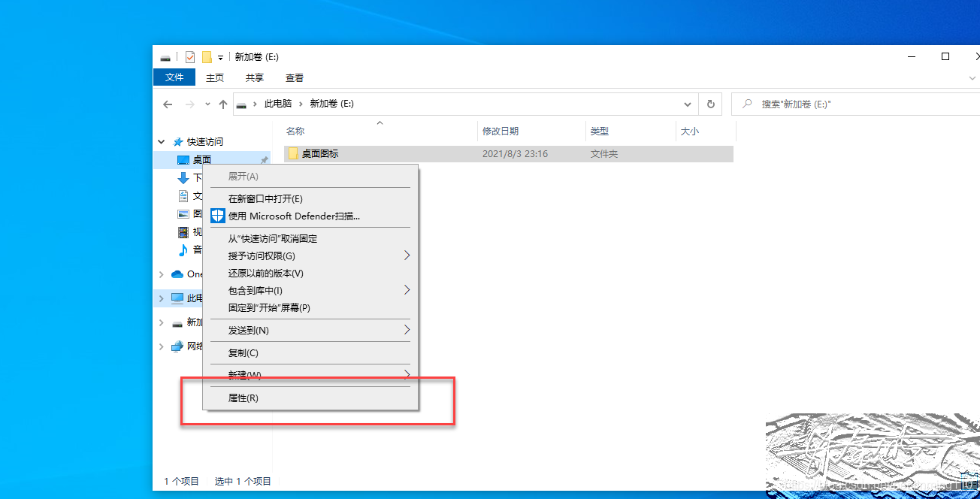Maximize the 新加卷 (E:) window
This screenshot has width=980, height=499.
(x=945, y=56)
